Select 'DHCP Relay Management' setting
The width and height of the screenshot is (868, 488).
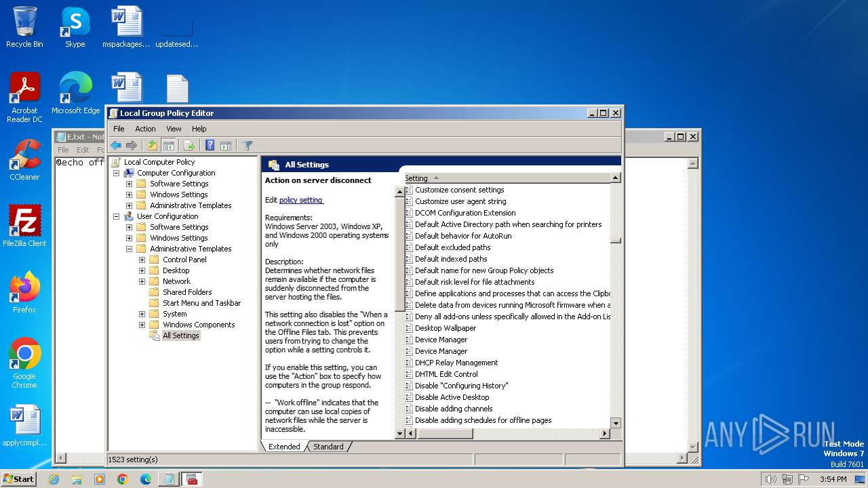tap(456, 363)
